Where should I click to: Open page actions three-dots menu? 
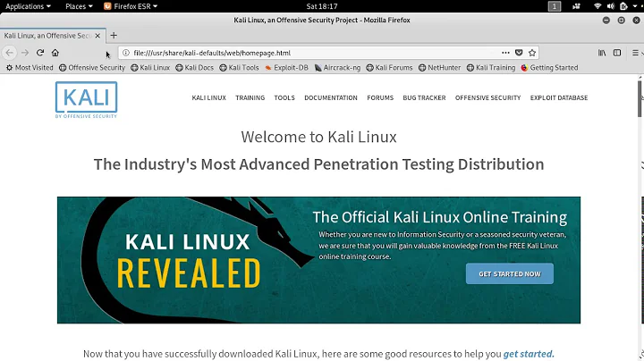click(505, 53)
